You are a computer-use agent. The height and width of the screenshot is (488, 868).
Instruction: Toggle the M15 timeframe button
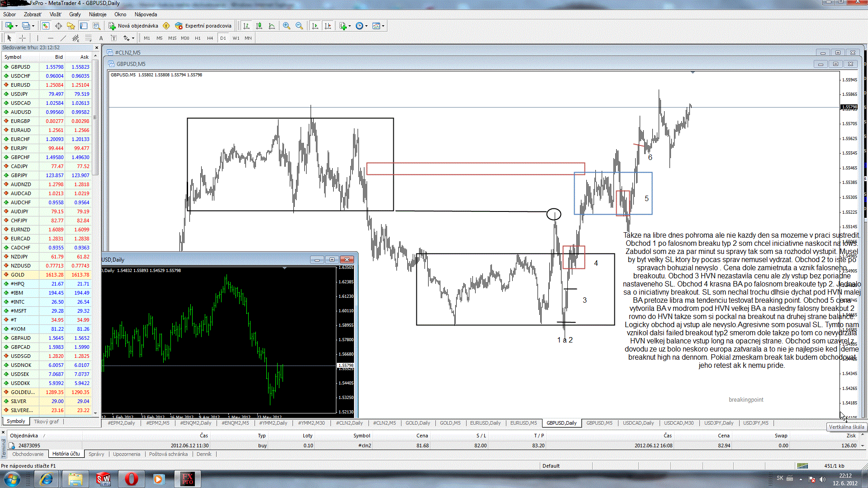pyautogui.click(x=172, y=38)
